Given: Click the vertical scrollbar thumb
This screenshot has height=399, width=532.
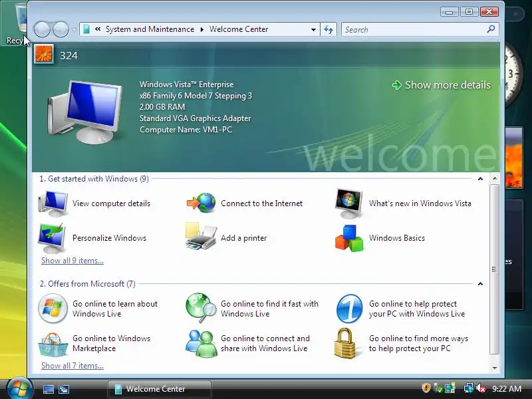Looking at the screenshot, I should click(x=494, y=269).
